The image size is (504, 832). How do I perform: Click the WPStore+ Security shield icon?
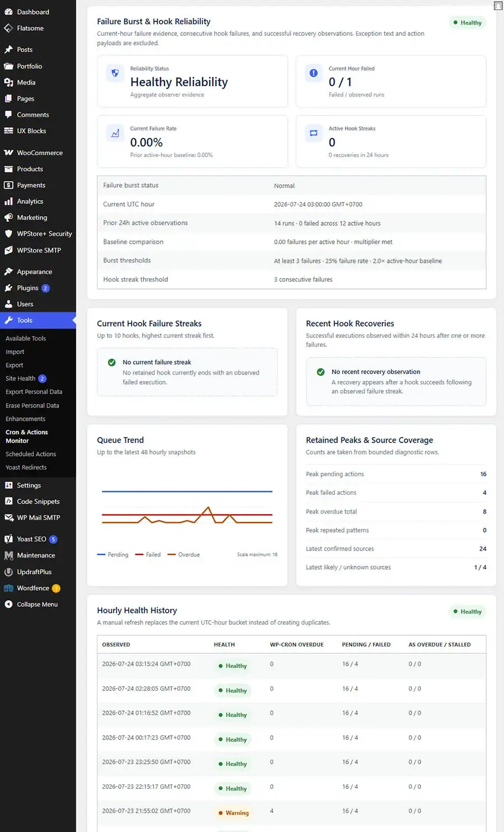click(8, 234)
